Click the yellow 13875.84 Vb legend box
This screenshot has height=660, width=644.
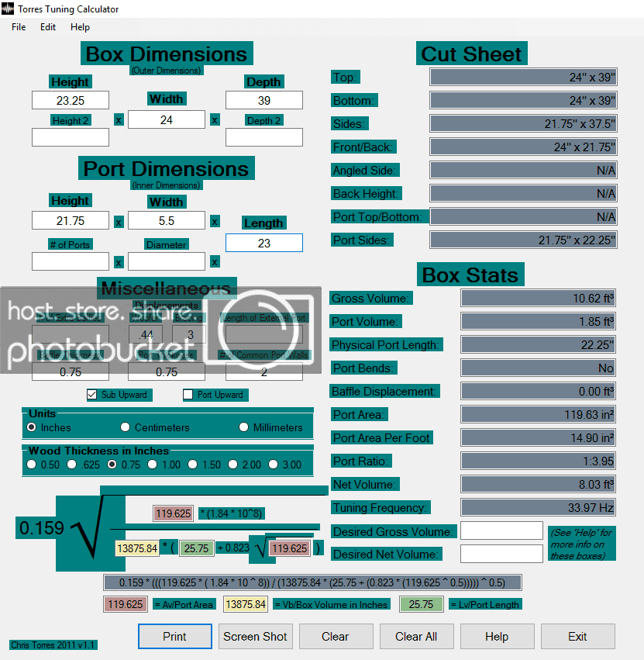246,604
